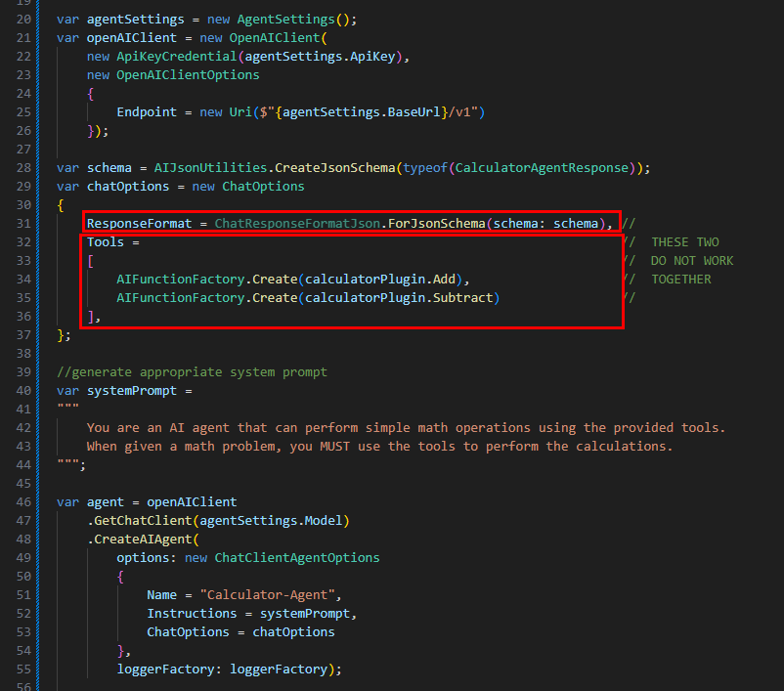Click the "You are an AI agent" string line
Image resolution: width=784 pixels, height=691 pixels.
tap(406, 427)
